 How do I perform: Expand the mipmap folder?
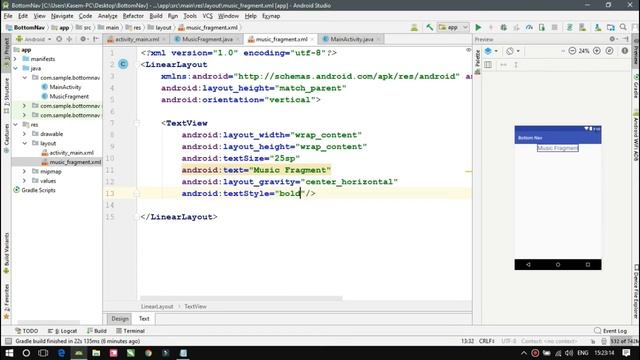coord(24,171)
